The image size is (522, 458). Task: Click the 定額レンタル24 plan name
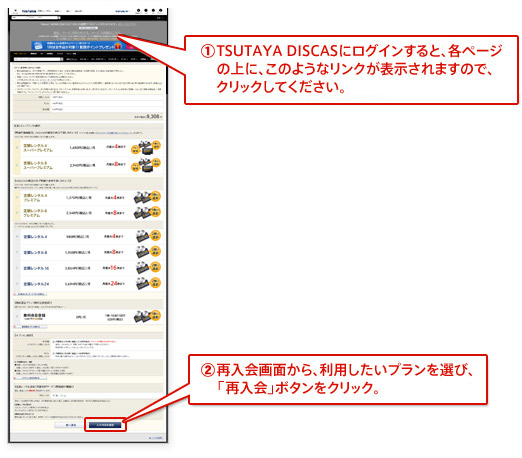tap(36, 284)
